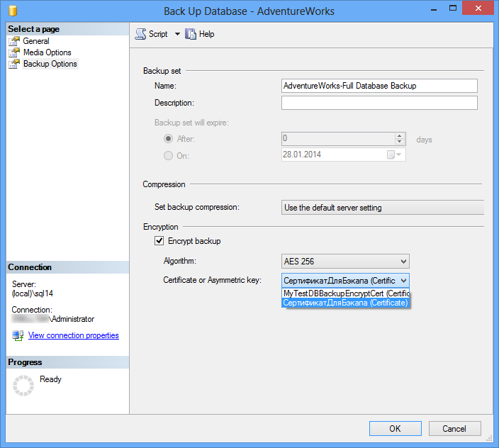Increase expiry days with spinner up arrow

(x=399, y=136)
